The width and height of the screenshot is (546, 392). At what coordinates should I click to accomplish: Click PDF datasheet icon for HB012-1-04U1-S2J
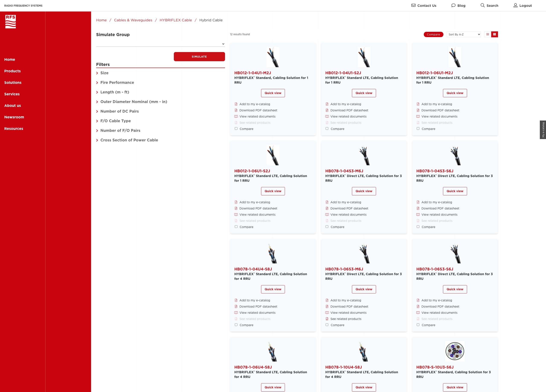tap(327, 110)
